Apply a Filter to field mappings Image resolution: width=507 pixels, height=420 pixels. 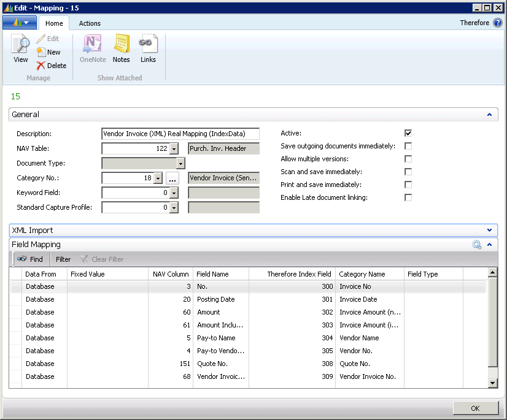(x=63, y=259)
